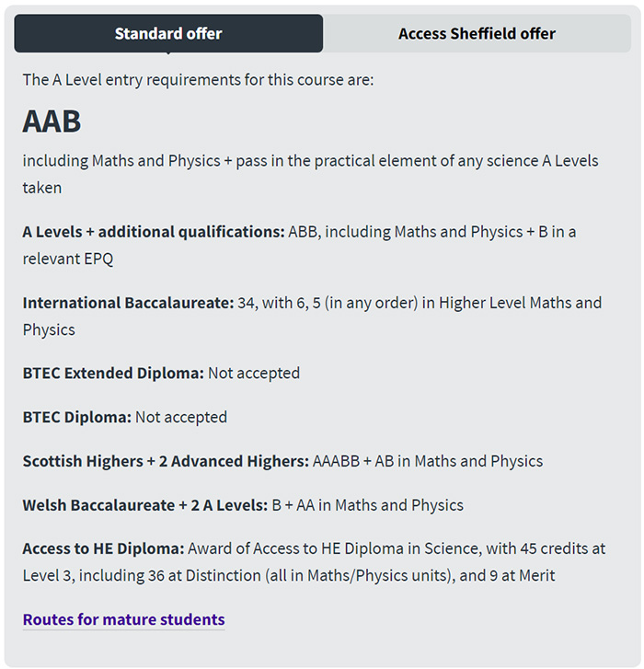Click 'Scottish Highers + 2 Advanced Highers' label
The height and width of the screenshot is (669, 644).
165,461
